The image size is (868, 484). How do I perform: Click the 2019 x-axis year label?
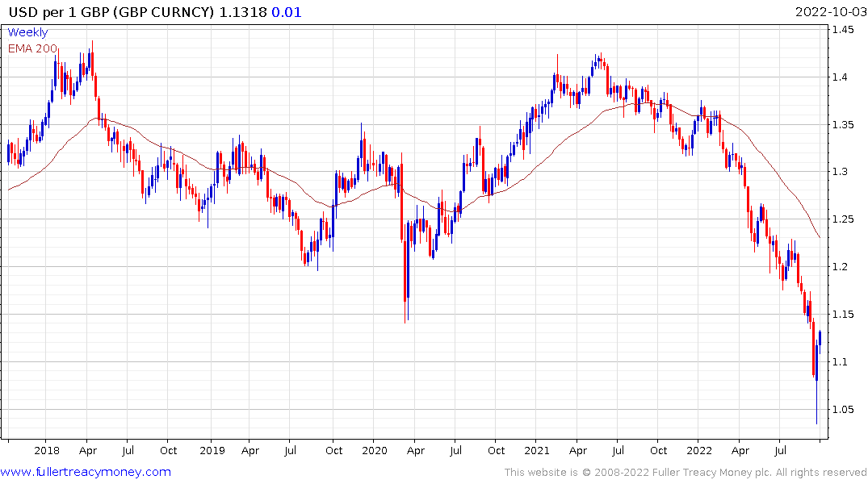pos(212,451)
